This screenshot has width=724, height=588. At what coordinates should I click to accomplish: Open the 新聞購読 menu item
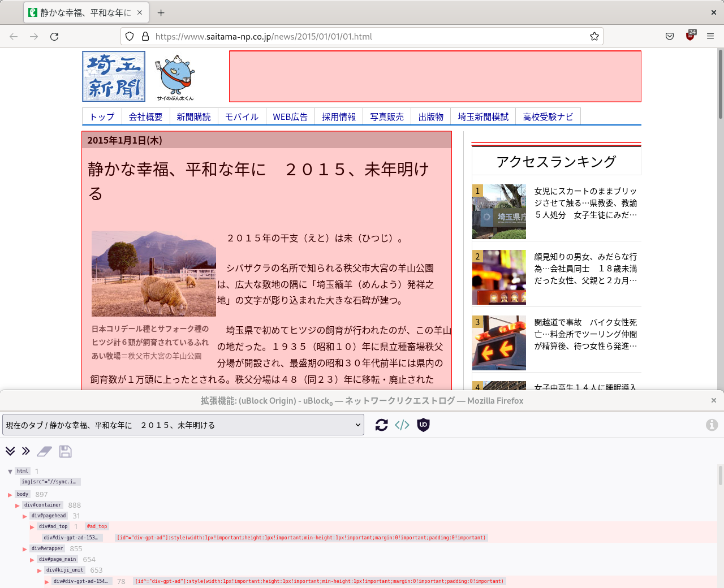(x=193, y=116)
